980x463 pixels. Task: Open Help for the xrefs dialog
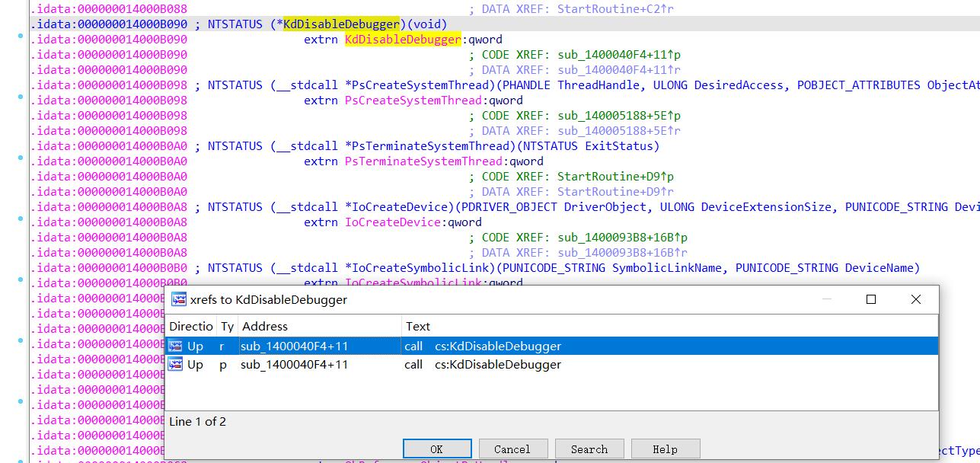(x=665, y=449)
